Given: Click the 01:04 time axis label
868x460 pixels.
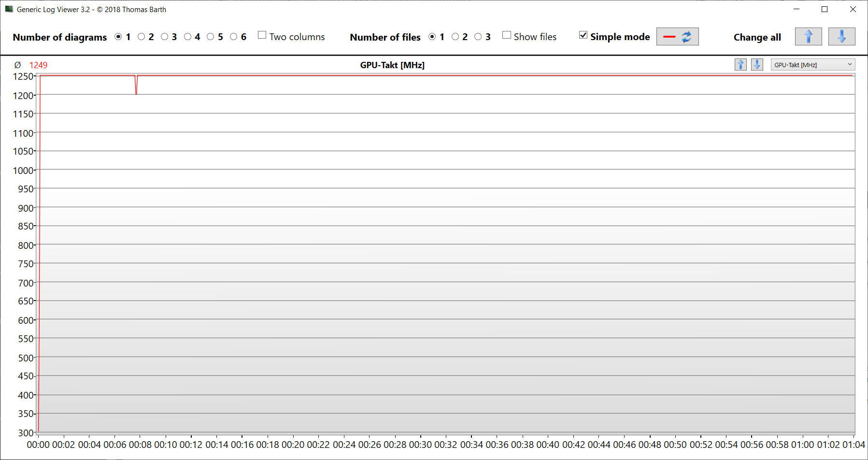Looking at the screenshot, I should click(854, 445).
